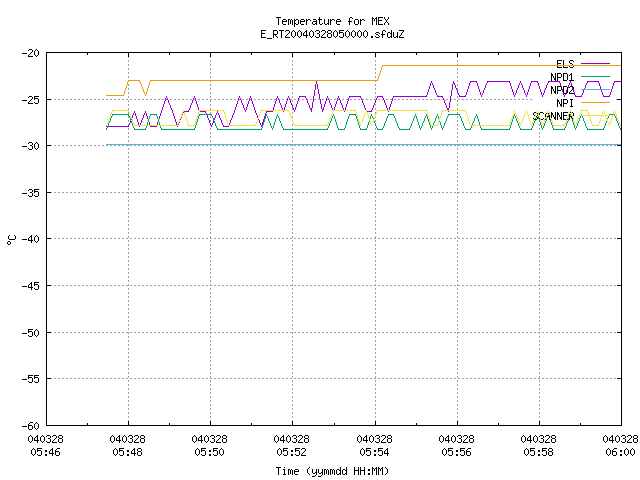Click the -45 y-axis tick label
640x480 pixels.
(31, 286)
